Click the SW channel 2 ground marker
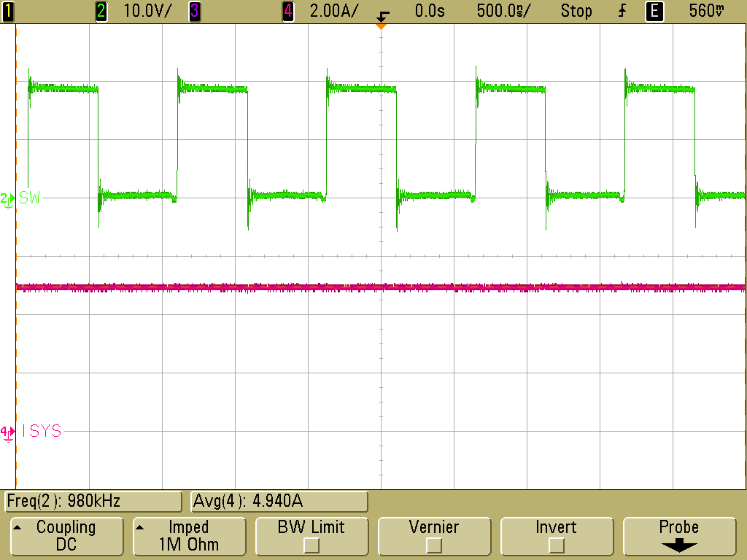The height and width of the screenshot is (560, 747). (x=7, y=200)
